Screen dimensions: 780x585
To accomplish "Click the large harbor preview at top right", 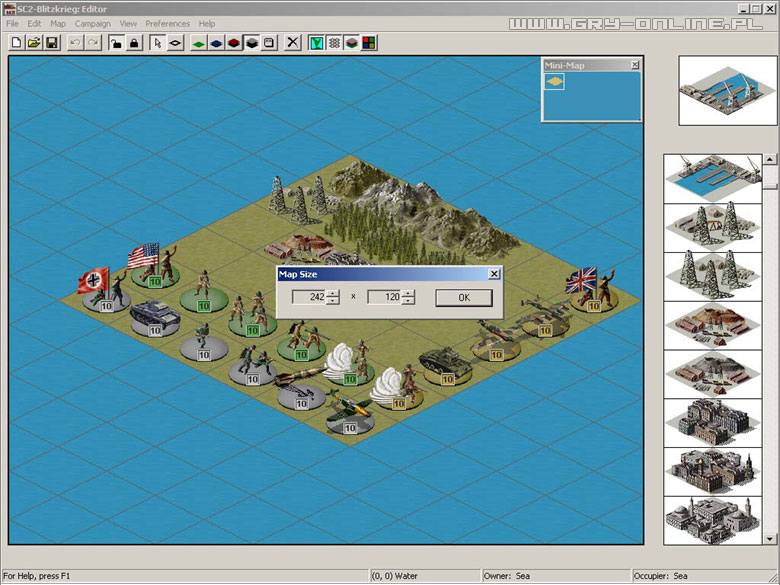I will 727,91.
